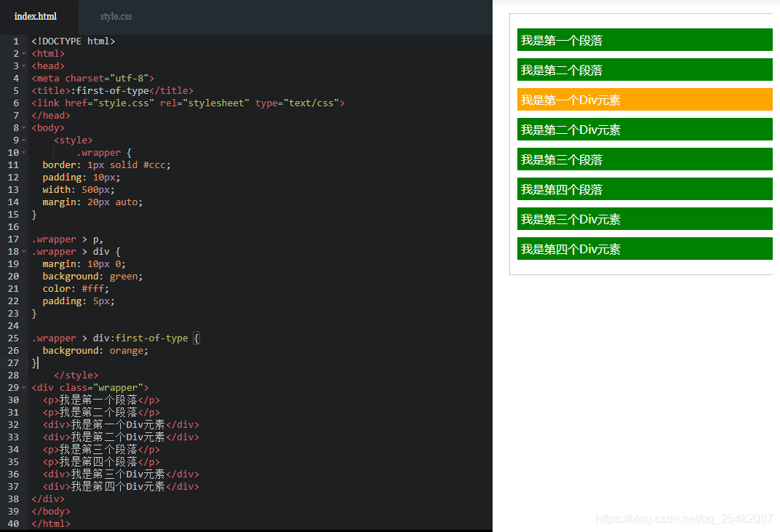Click code line <div>我是第四个Div元素</div>

point(121,487)
